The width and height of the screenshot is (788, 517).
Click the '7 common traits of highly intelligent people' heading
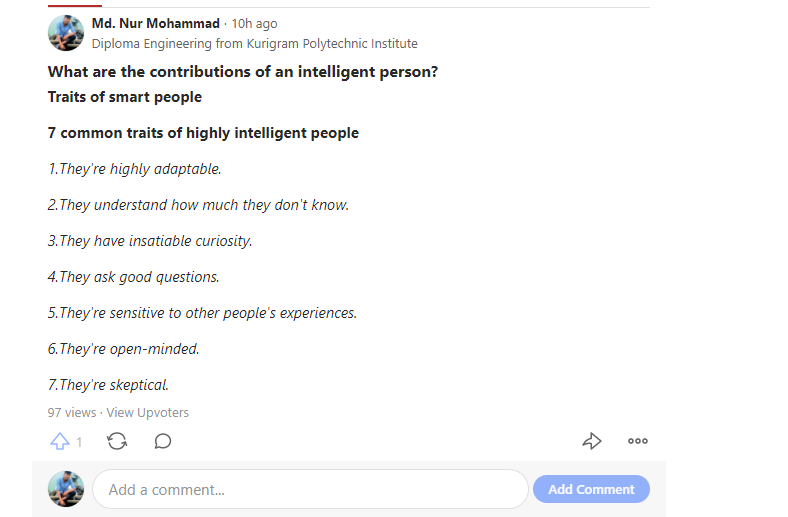pos(203,133)
